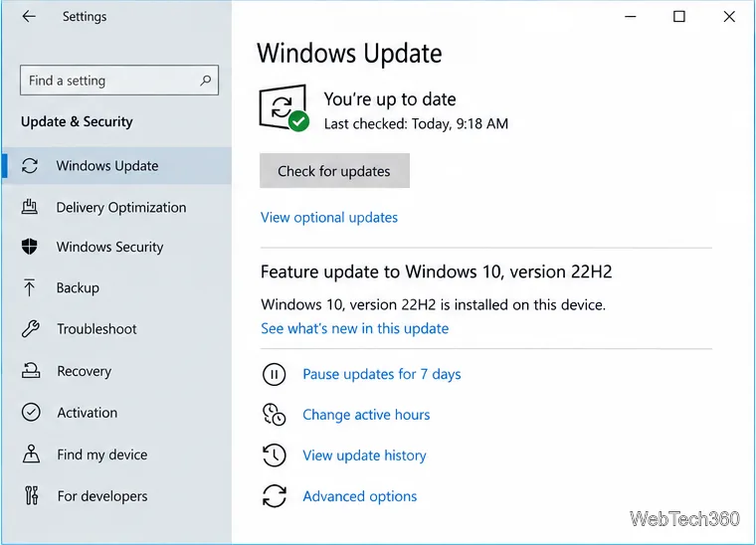
Task: Close the Settings window
Action: click(x=729, y=16)
